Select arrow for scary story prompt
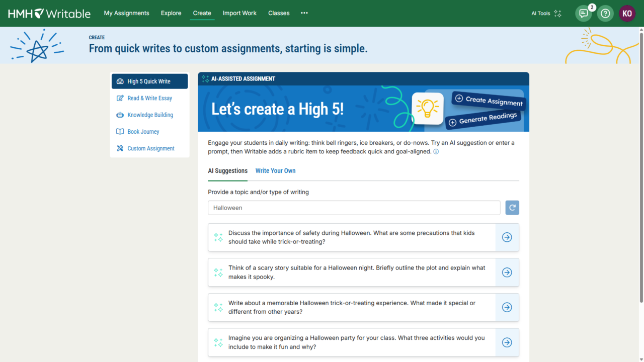Screen dimensions: 644x362 tap(507, 273)
